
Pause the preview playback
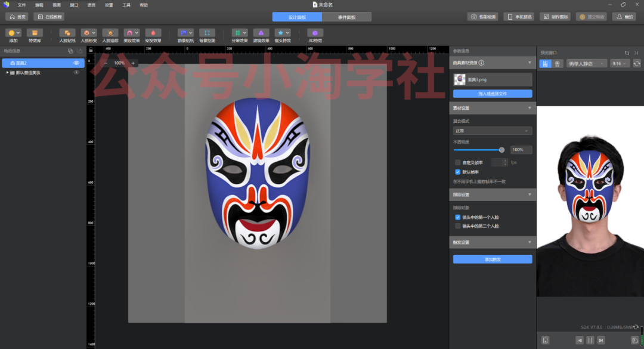590,340
